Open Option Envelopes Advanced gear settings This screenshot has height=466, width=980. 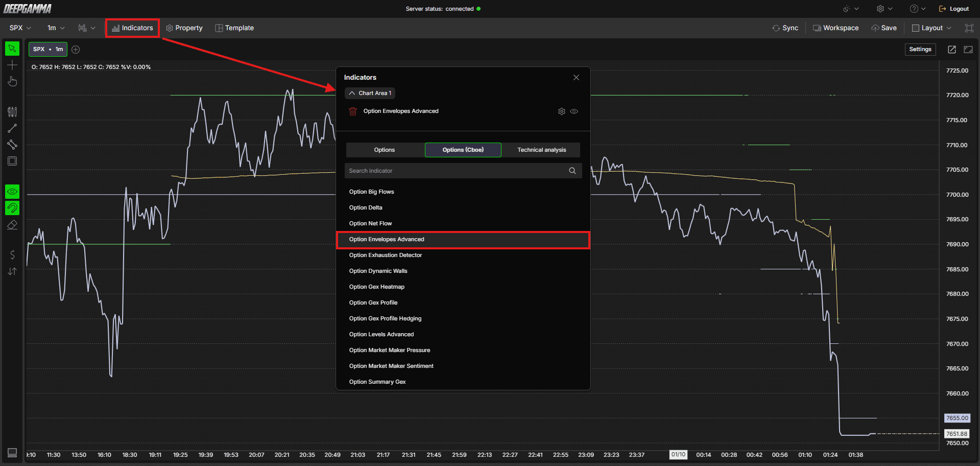click(562, 111)
